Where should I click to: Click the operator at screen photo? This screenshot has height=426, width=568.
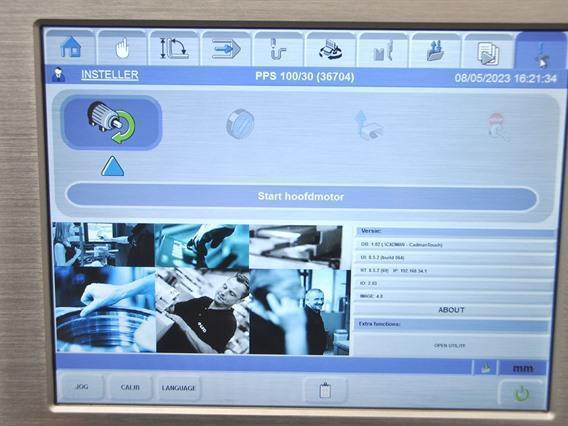click(x=104, y=245)
